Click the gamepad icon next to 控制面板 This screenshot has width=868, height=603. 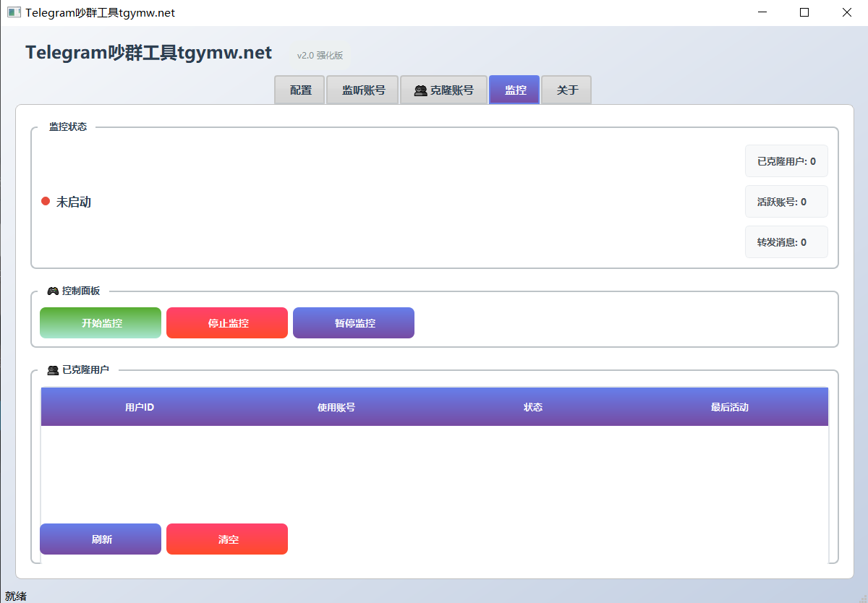[x=53, y=291]
